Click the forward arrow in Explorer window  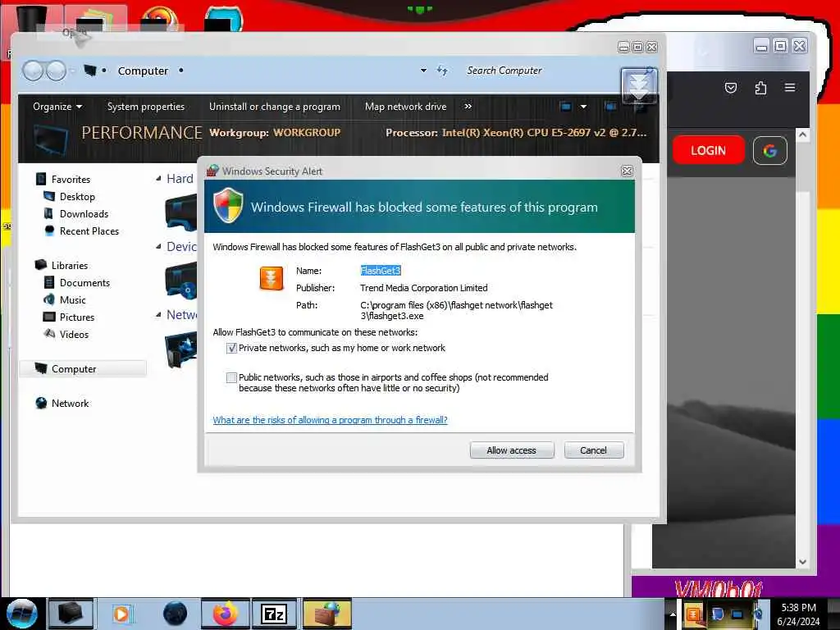[x=56, y=71]
